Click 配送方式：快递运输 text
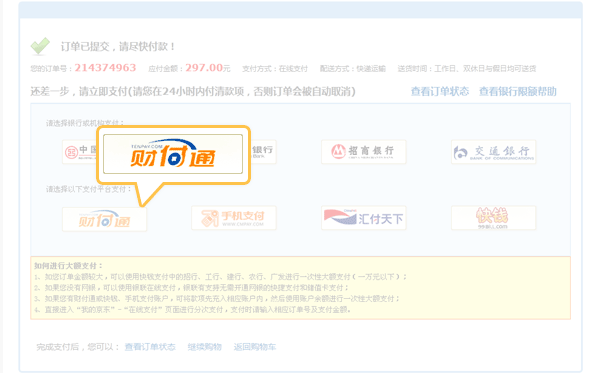 click(353, 68)
